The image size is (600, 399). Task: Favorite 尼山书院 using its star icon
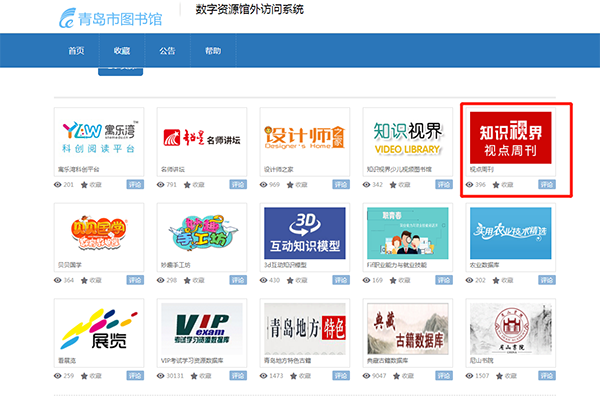499,376
